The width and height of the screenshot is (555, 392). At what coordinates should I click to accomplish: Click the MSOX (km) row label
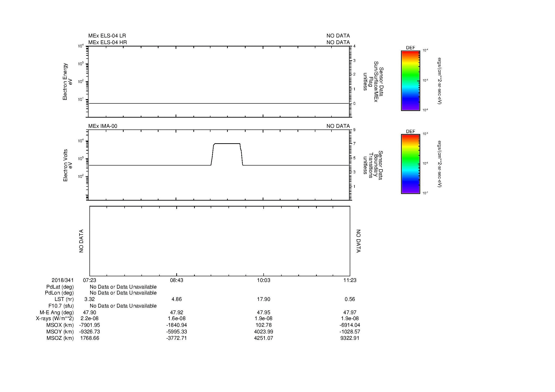point(60,325)
